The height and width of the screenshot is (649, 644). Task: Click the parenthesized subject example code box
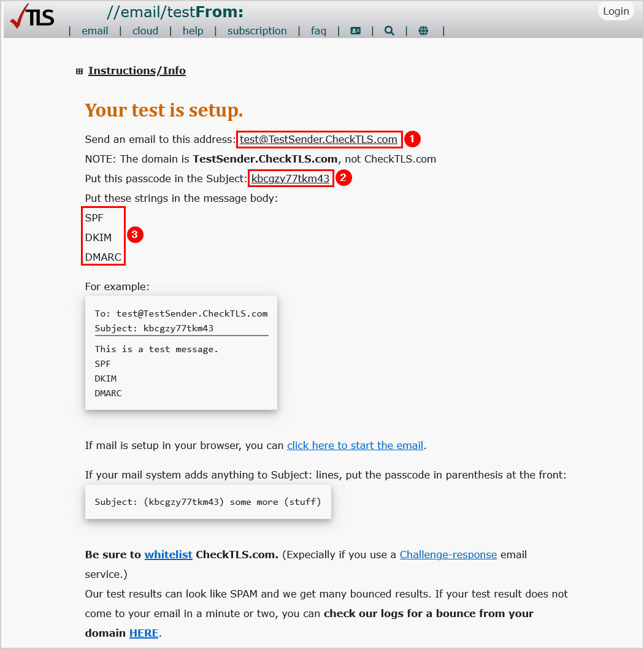pos(208,502)
